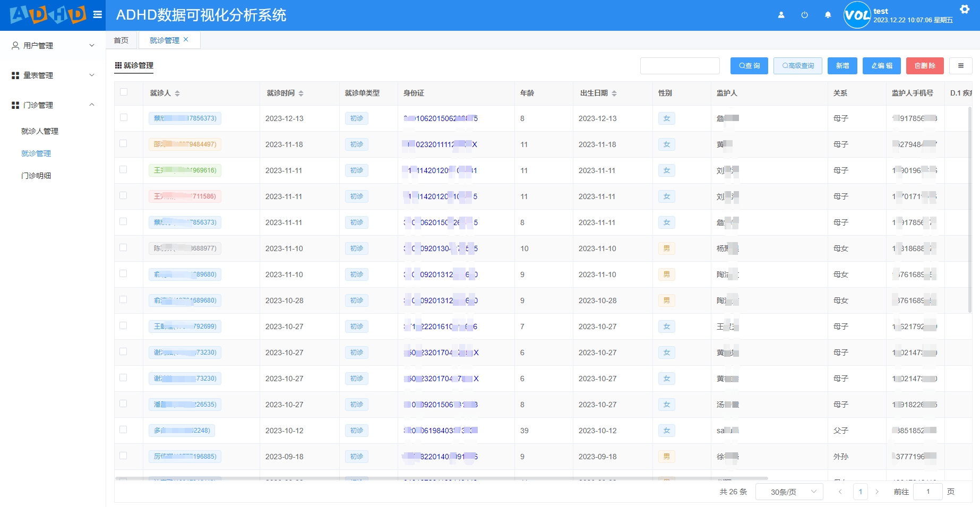Open patient tag ending 792699)
Screen dimensions: 980x507
(x=185, y=326)
